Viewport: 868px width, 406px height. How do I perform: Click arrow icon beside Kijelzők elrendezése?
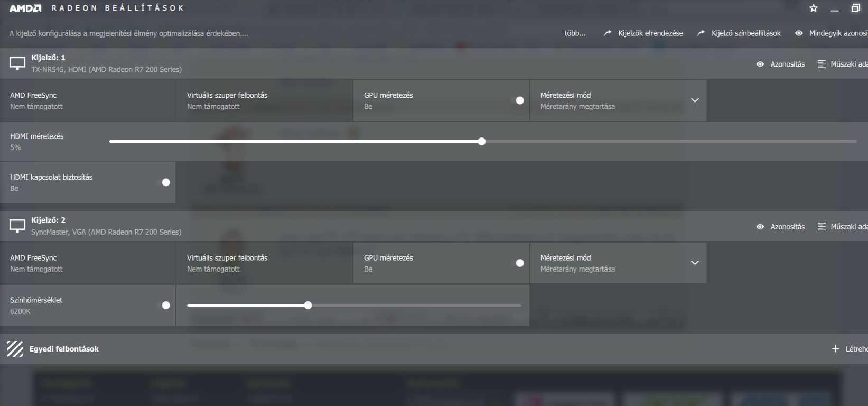click(x=608, y=33)
